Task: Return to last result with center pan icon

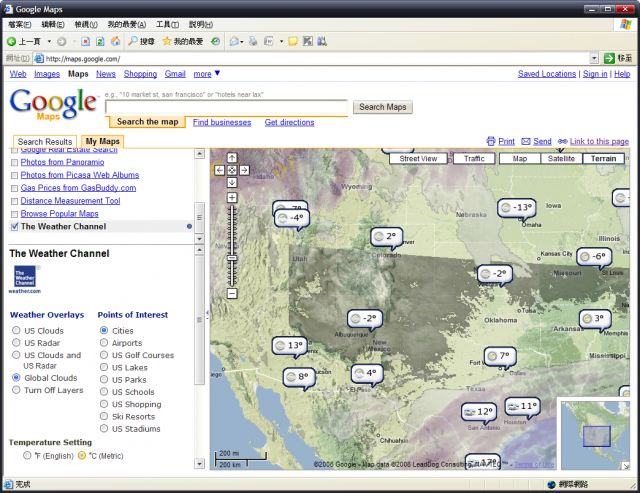Action: 232,170
